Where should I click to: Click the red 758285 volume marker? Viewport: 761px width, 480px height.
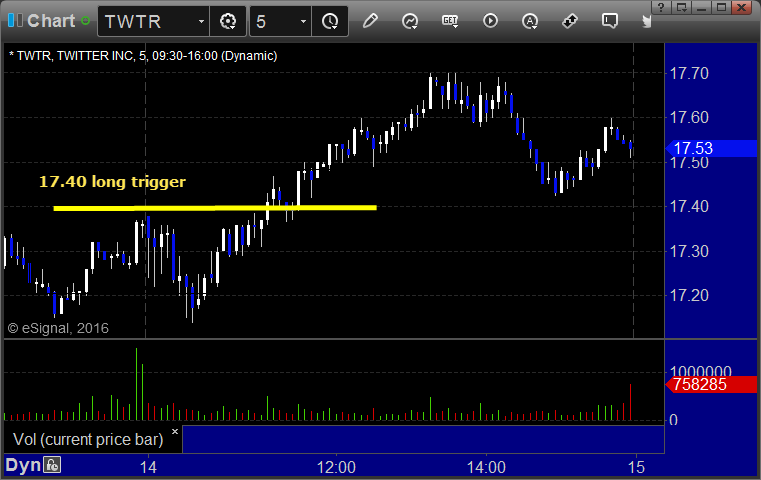[711, 384]
